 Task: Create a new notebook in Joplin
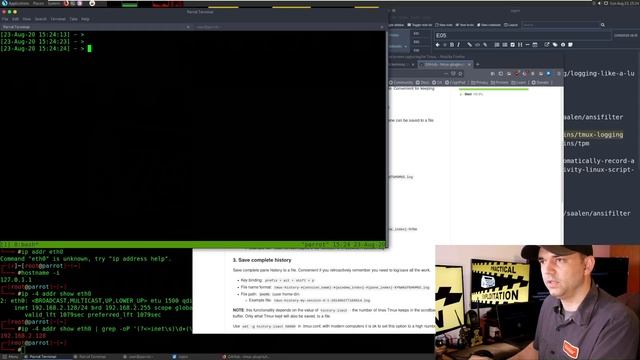click(x=489, y=25)
